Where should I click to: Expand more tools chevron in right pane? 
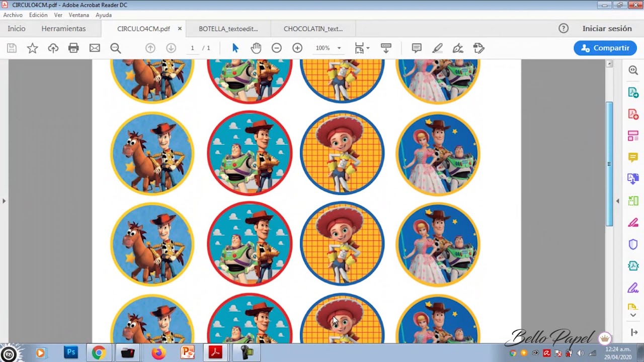coord(633,315)
